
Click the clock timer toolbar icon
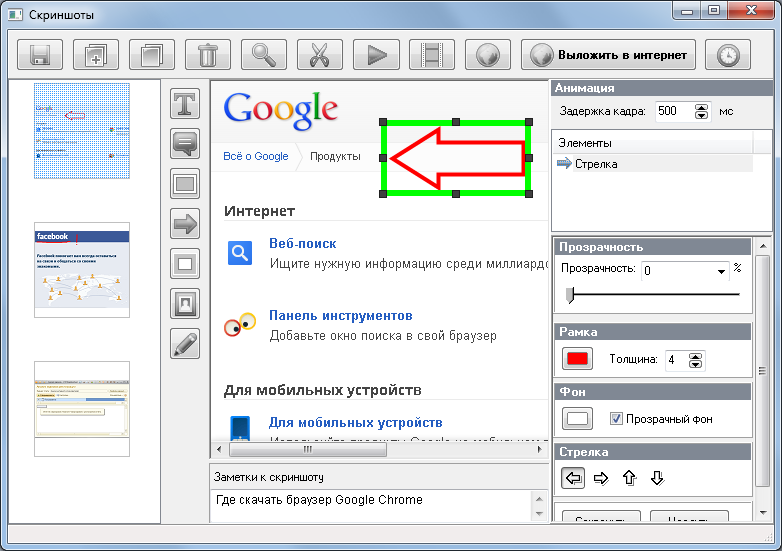(x=728, y=54)
